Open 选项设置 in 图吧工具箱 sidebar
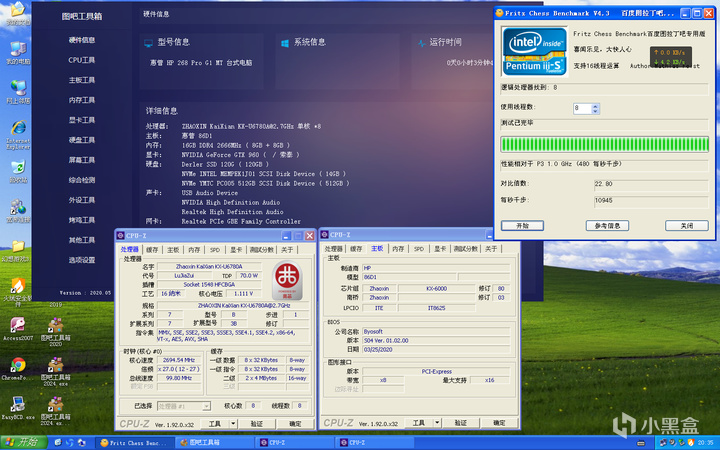The width and height of the screenshot is (720, 450). (x=82, y=260)
